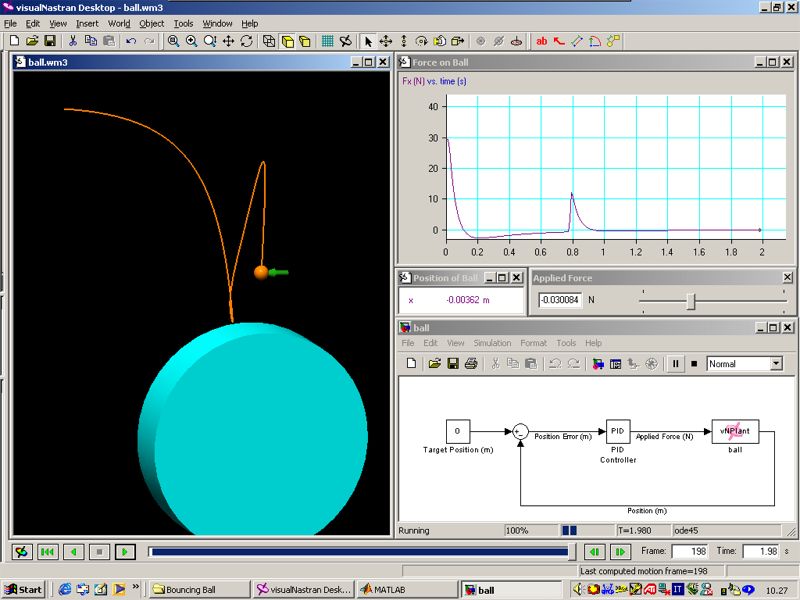
Task: Cut selection with the scissors icon in main toolbar
Action: pyautogui.click(x=72, y=41)
